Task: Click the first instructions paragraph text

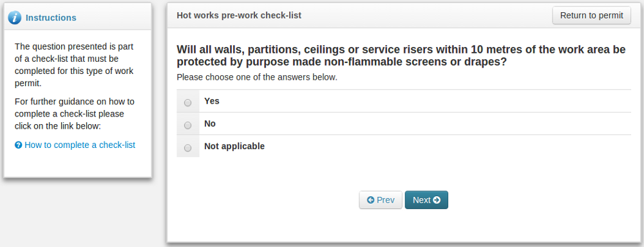Action: tap(74, 65)
